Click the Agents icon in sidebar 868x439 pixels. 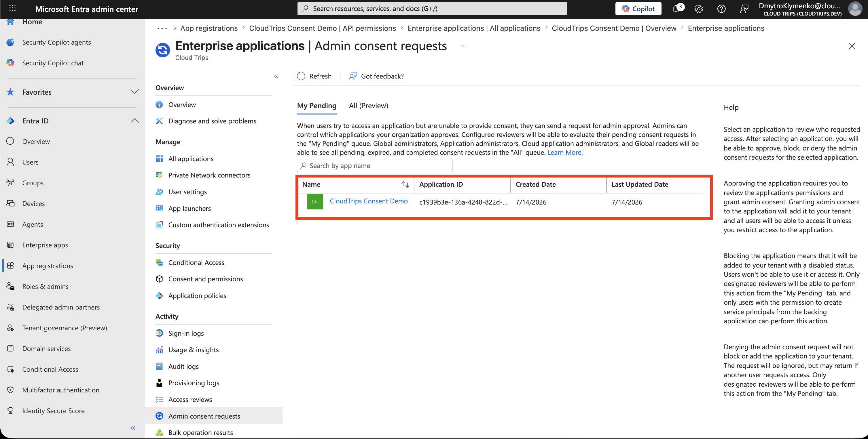[10, 224]
